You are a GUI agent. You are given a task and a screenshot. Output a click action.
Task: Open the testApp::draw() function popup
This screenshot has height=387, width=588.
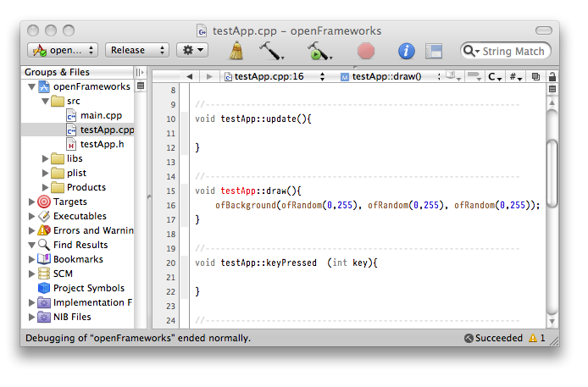pos(390,76)
